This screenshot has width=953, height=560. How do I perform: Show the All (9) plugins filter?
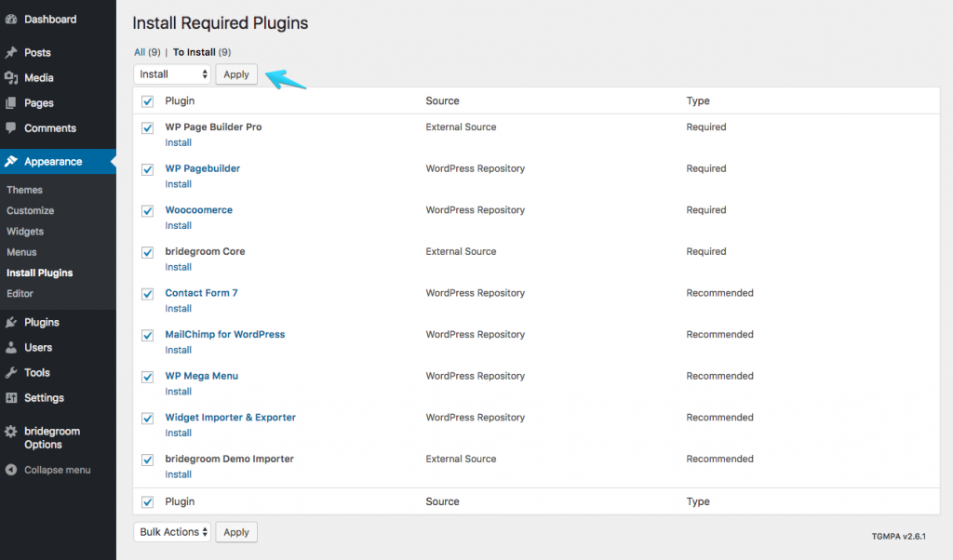pos(147,52)
